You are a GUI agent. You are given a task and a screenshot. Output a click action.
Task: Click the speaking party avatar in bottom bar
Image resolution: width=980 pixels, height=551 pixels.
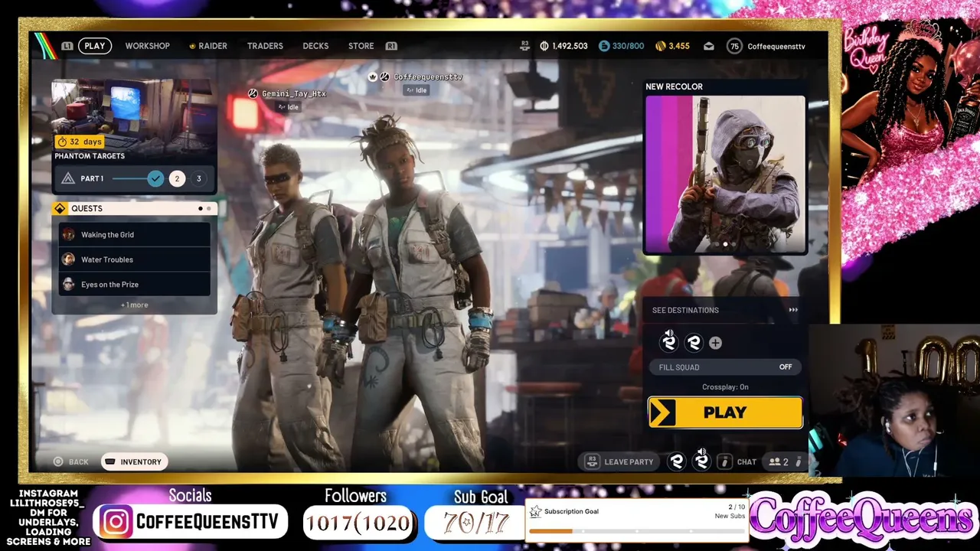point(701,461)
